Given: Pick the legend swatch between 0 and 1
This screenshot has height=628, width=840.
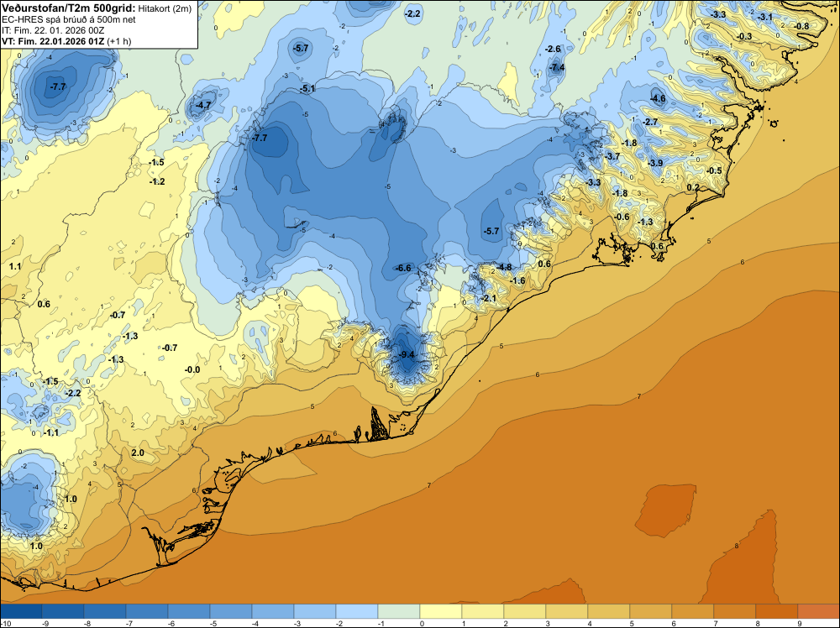Looking at the screenshot, I should coord(441,611).
